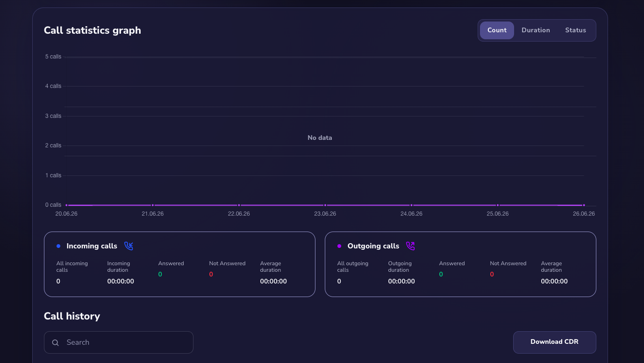Switch graph to Count view

pos(497,30)
